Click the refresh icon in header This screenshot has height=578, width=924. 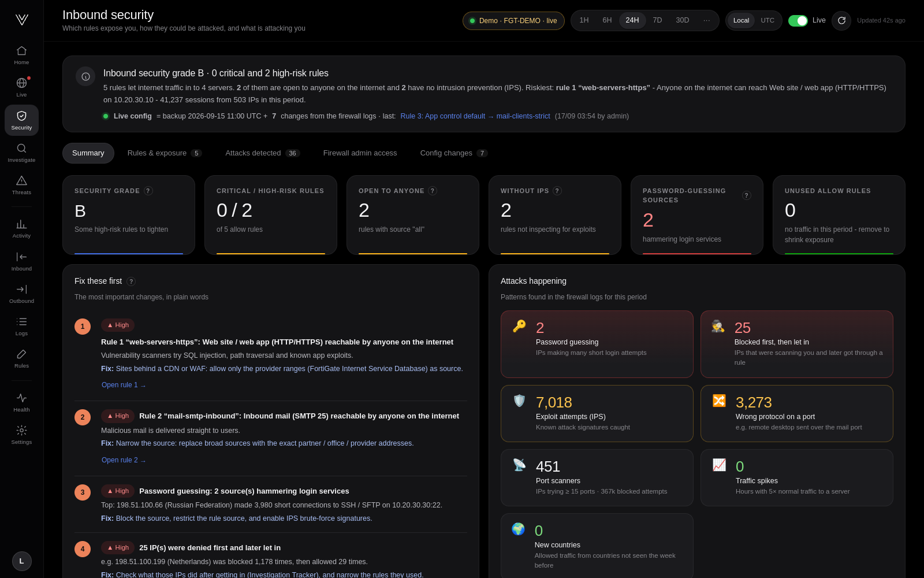coord(841,21)
